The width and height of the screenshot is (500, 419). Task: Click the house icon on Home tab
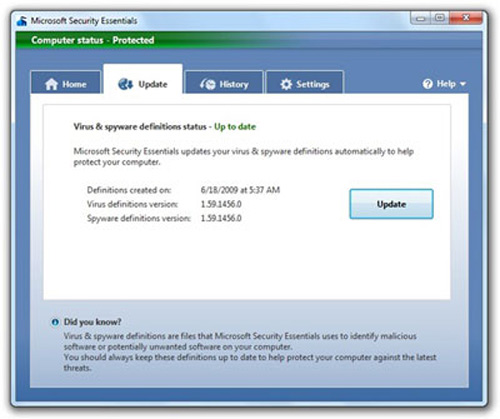point(51,84)
